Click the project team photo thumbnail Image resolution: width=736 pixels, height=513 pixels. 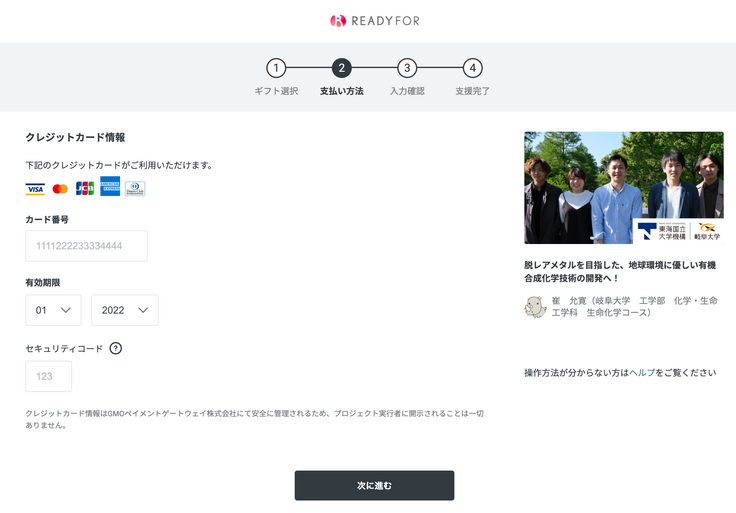point(623,188)
